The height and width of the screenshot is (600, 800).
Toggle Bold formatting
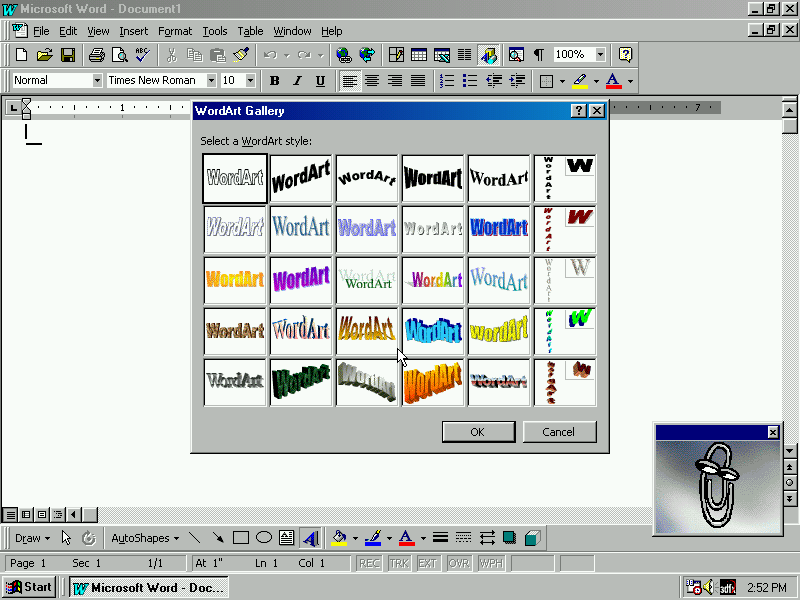[x=274, y=81]
